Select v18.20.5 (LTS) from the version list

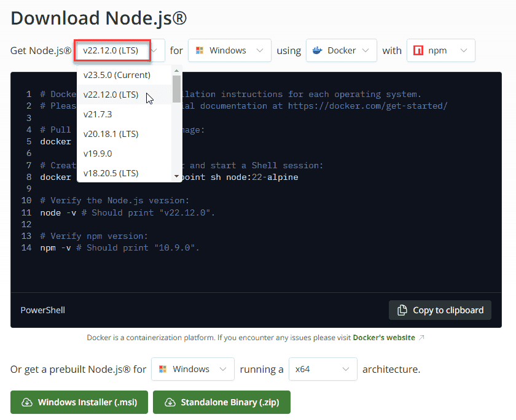(x=124, y=173)
